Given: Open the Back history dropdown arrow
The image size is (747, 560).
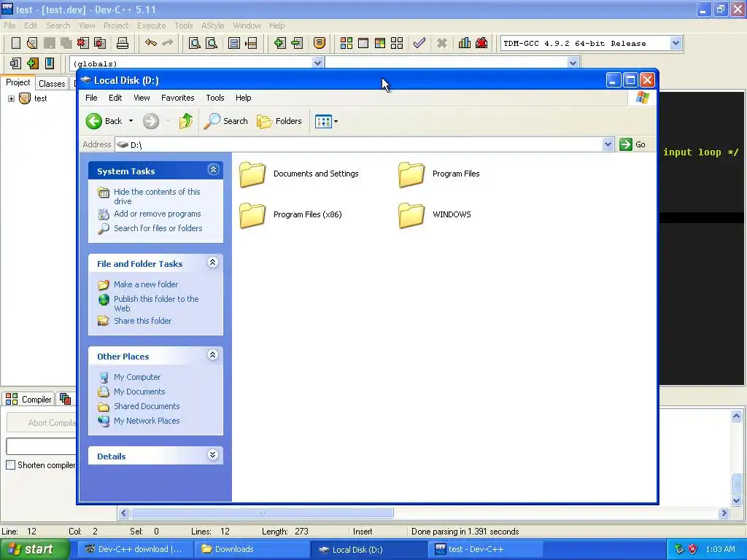Looking at the screenshot, I should [x=131, y=121].
